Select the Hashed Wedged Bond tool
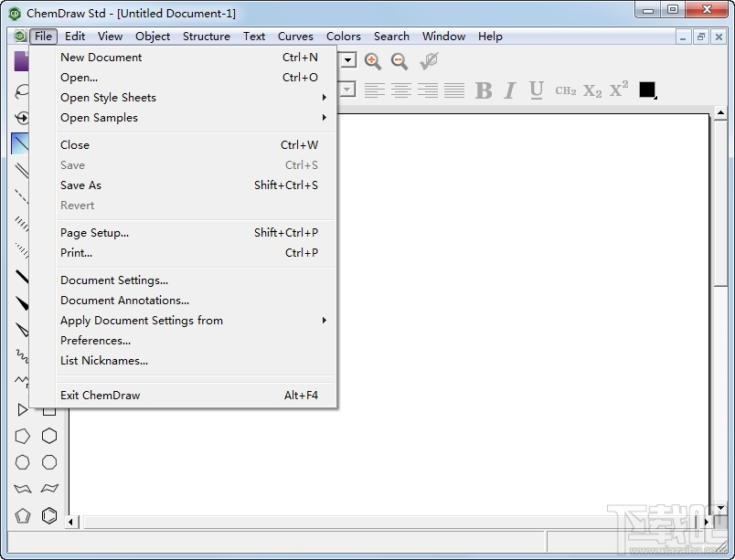Viewport: 735px width, 560px height. pos(22,249)
